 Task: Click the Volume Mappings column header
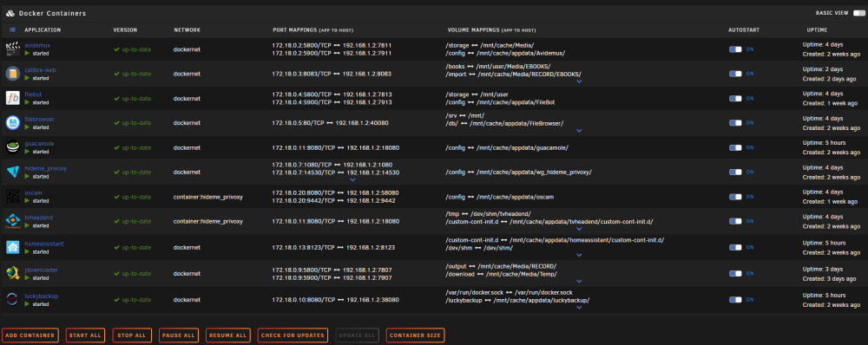click(x=491, y=29)
